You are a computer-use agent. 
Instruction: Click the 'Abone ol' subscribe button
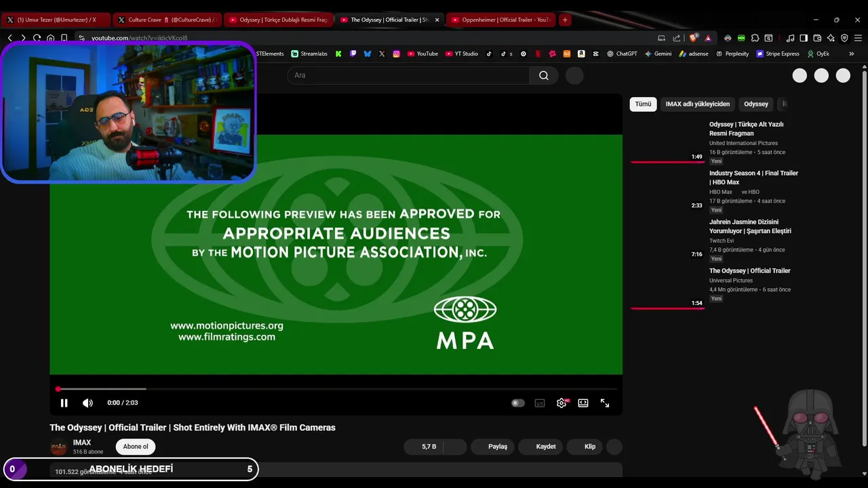tap(136, 447)
